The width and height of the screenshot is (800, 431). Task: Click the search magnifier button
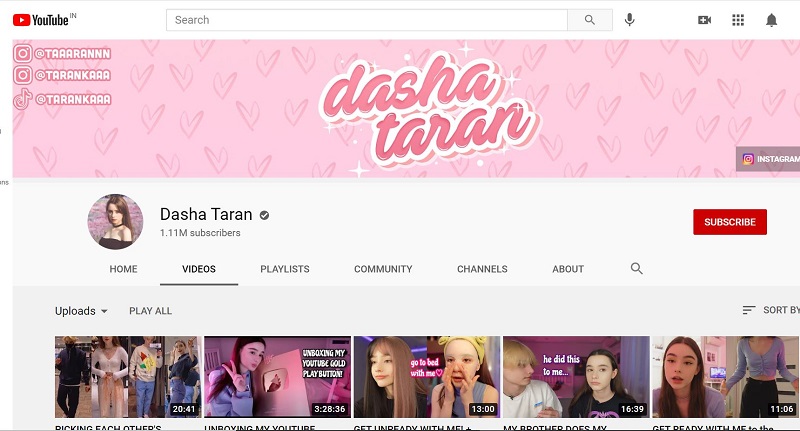point(590,20)
